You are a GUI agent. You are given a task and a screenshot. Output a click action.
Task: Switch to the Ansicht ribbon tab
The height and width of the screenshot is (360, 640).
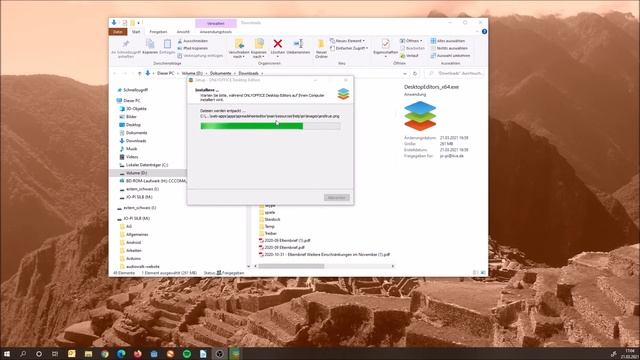(x=183, y=32)
